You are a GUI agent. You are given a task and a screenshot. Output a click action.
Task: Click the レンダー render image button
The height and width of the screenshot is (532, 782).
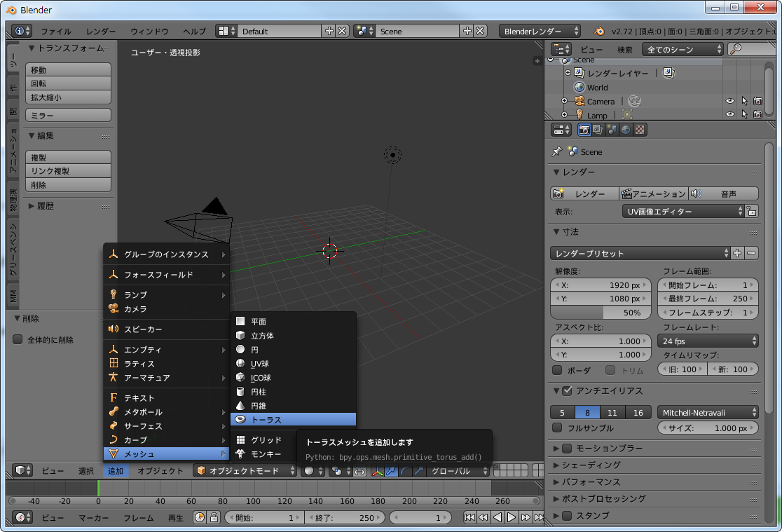coord(584,193)
